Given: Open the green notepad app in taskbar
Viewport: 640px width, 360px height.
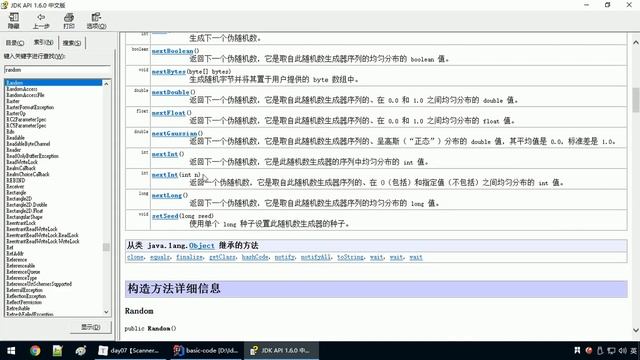Looking at the screenshot, I should point(58,351).
